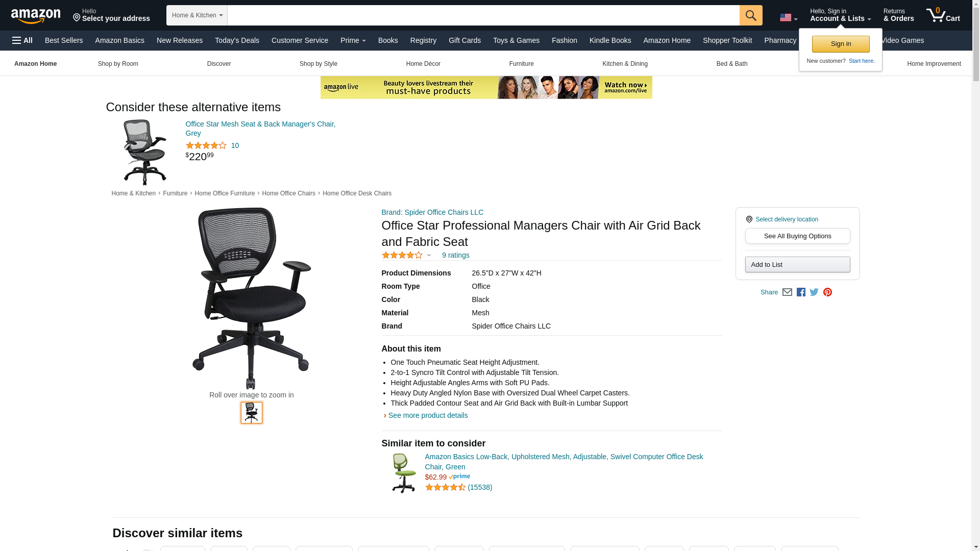Click the search magnifier button
Screen dimensions: 980x551
click(751, 15)
